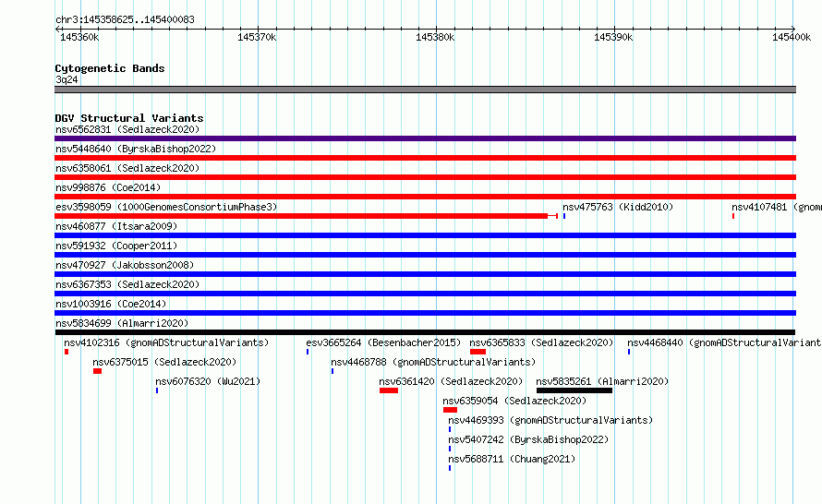Open nsv4102316 (gnomADStructuralVariants) label

click(166, 342)
